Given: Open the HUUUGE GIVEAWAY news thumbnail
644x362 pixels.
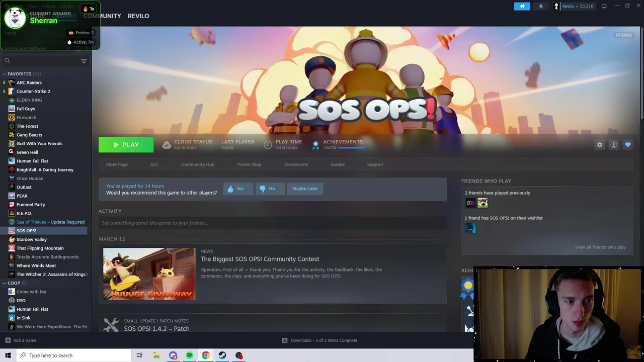Looking at the screenshot, I should [x=149, y=274].
